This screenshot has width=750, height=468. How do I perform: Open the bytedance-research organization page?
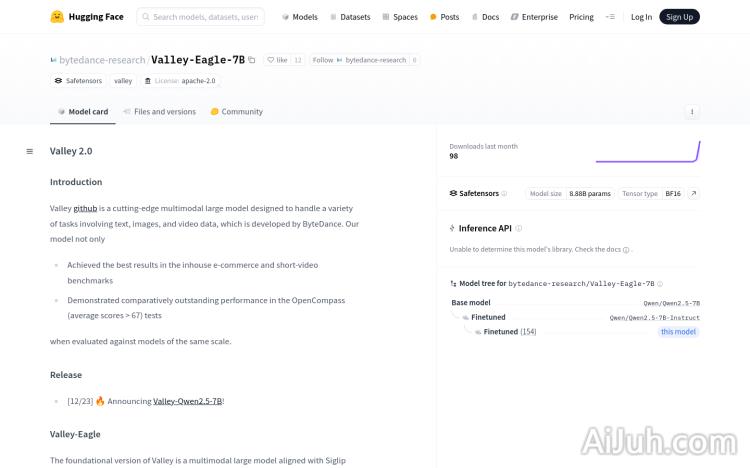102,60
